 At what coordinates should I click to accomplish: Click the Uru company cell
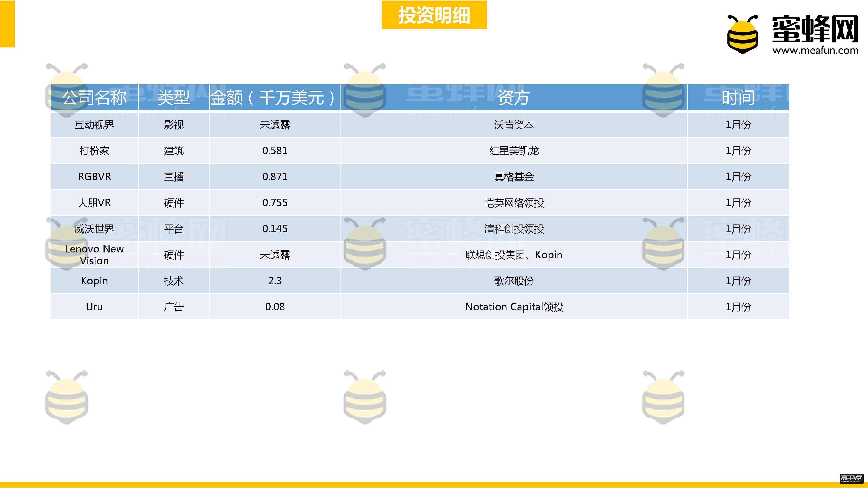pos(94,307)
